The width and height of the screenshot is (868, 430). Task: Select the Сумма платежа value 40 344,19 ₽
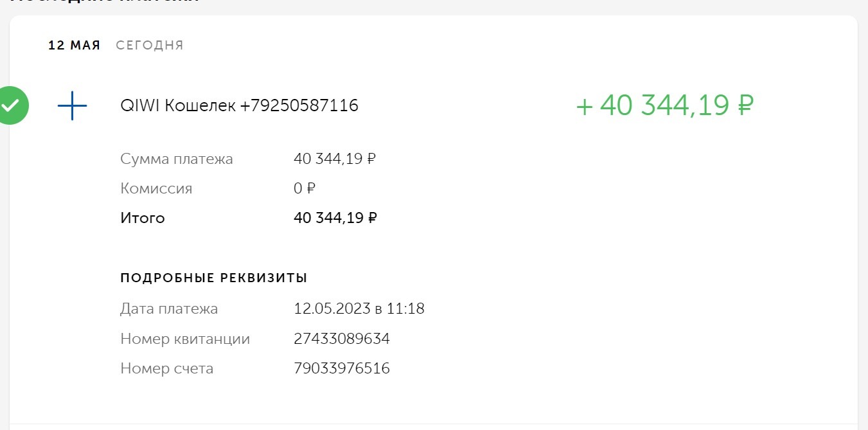coord(335,159)
